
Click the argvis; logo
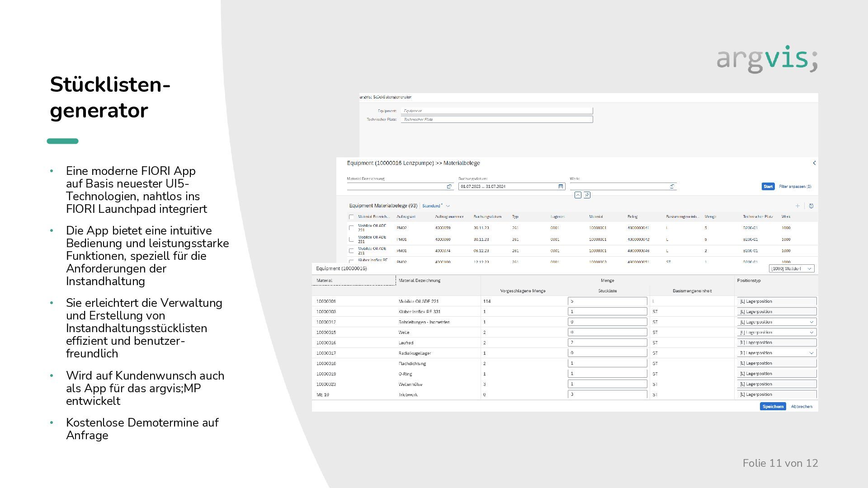(767, 59)
